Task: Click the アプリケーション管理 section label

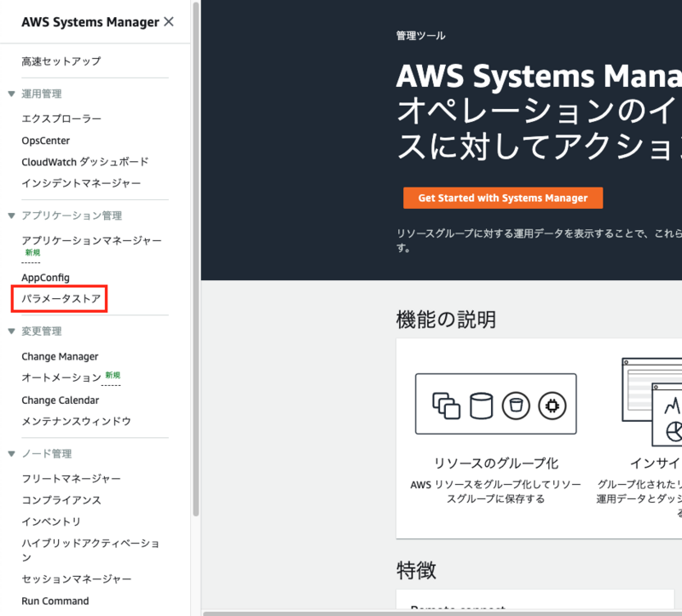Action: click(x=72, y=216)
